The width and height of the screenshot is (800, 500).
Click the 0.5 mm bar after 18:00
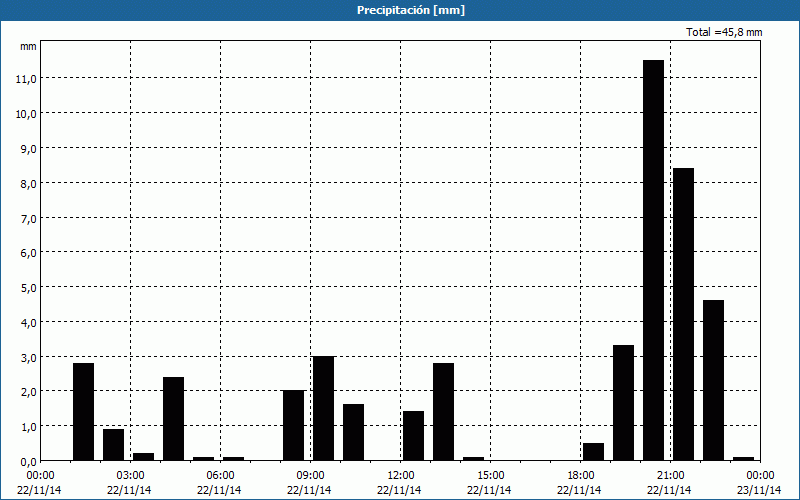point(593,452)
